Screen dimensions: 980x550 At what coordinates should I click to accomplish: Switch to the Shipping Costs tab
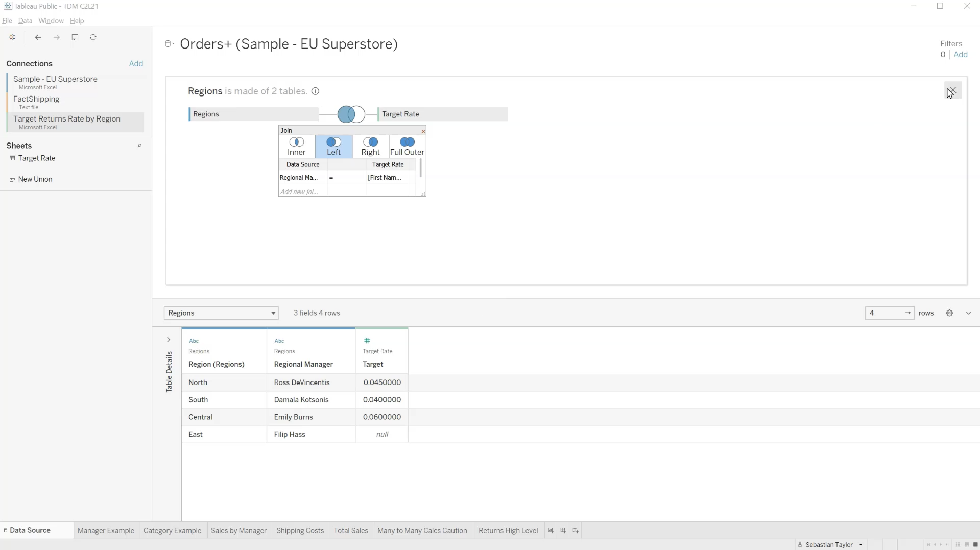pyautogui.click(x=300, y=531)
